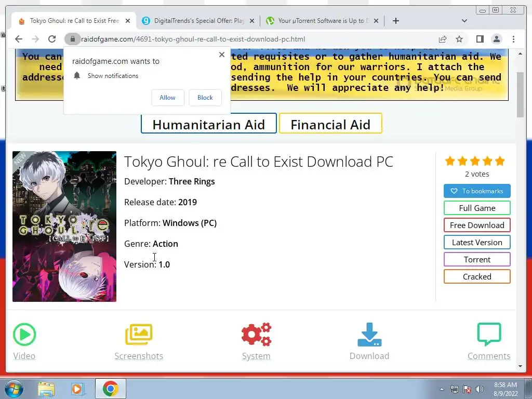Open the media player taskbar icon
This screenshot has height=399, width=532.
point(77,389)
